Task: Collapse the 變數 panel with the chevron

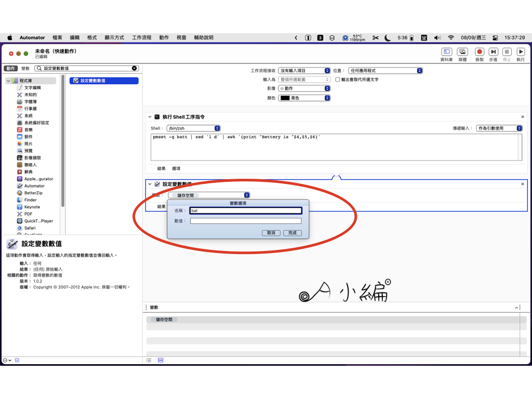Action: pos(516,308)
